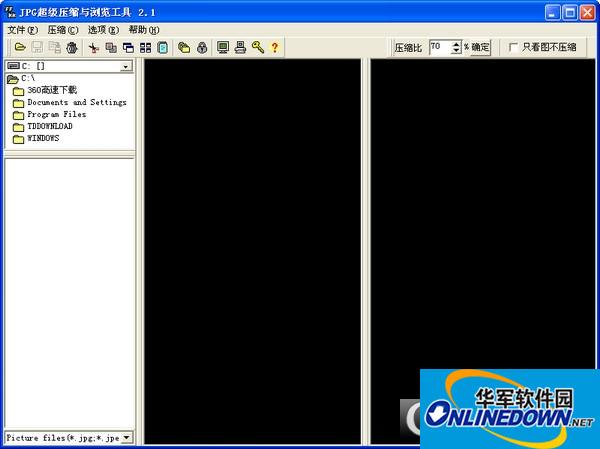
Task: Select the Documents and Settings folder
Action: [70, 103]
